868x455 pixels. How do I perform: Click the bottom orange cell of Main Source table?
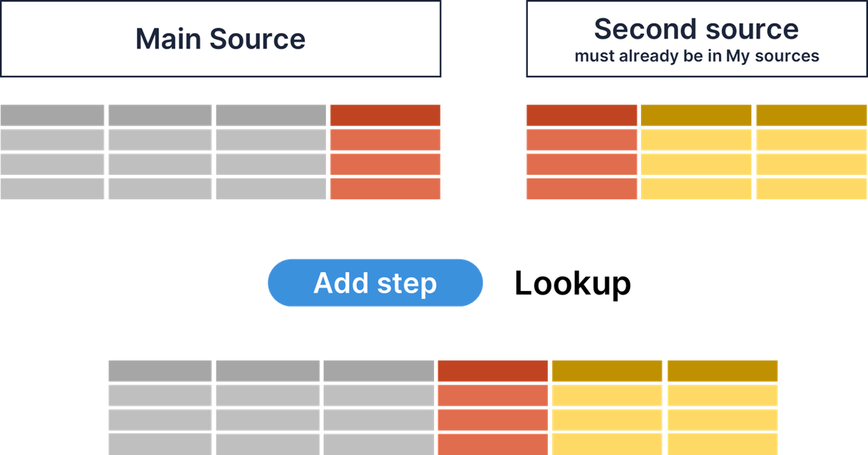(x=385, y=188)
